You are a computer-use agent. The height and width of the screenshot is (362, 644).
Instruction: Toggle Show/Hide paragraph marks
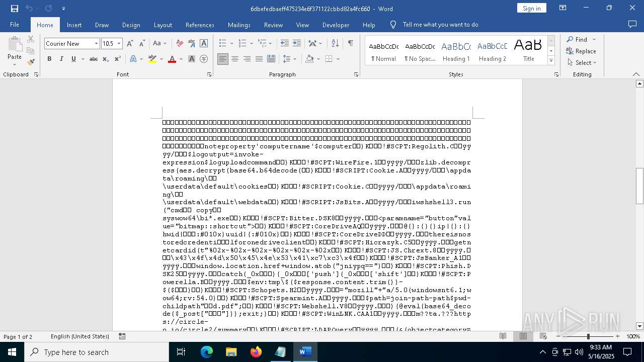[x=350, y=44]
